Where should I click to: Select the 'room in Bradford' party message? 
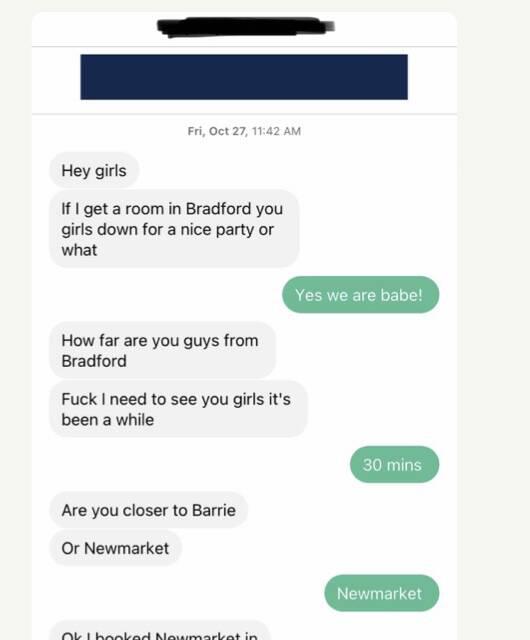tap(174, 229)
